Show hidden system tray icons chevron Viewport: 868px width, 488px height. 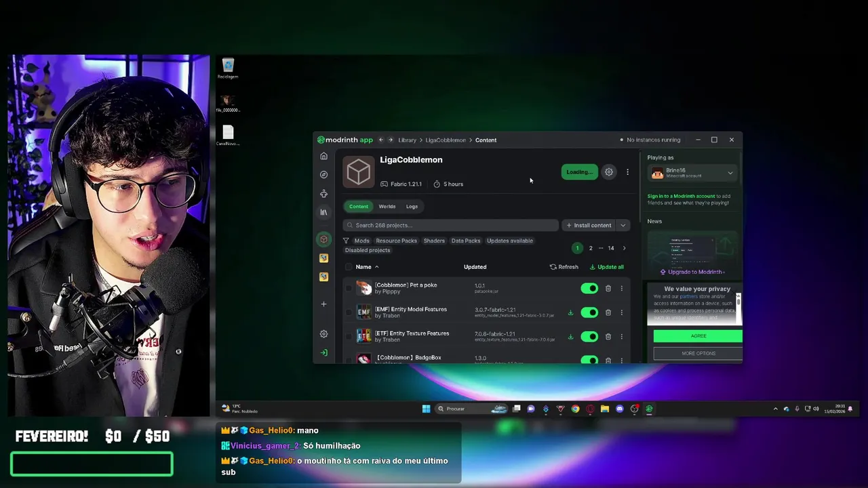pos(776,409)
